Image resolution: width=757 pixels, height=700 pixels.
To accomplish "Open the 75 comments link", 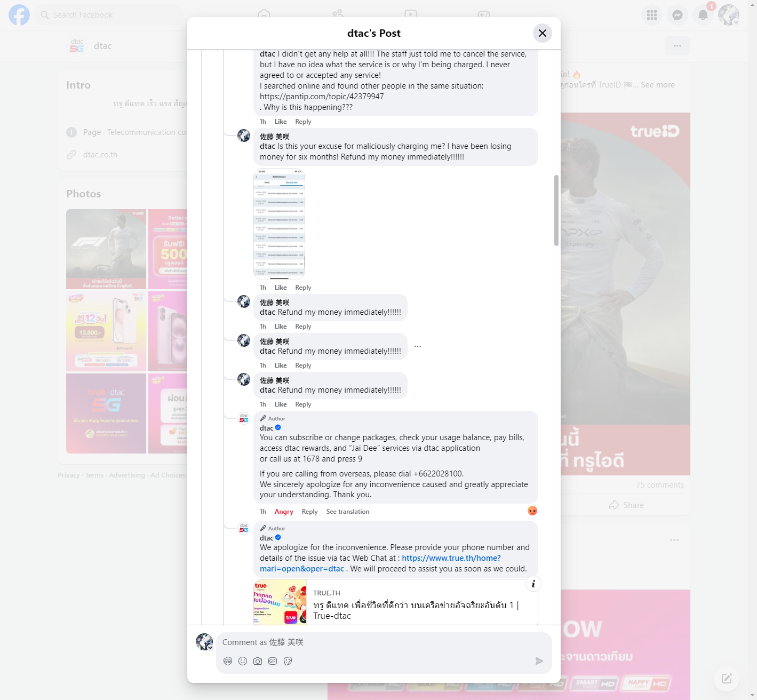I will point(660,485).
